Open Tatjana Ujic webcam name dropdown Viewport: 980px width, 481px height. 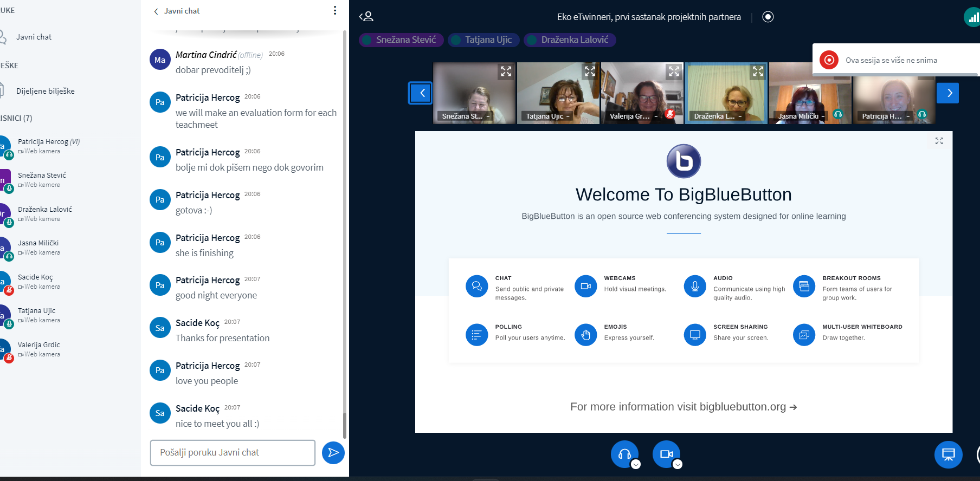(548, 116)
